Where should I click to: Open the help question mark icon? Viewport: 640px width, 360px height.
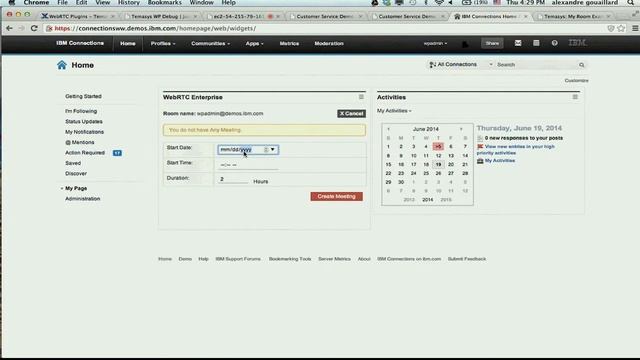point(554,43)
